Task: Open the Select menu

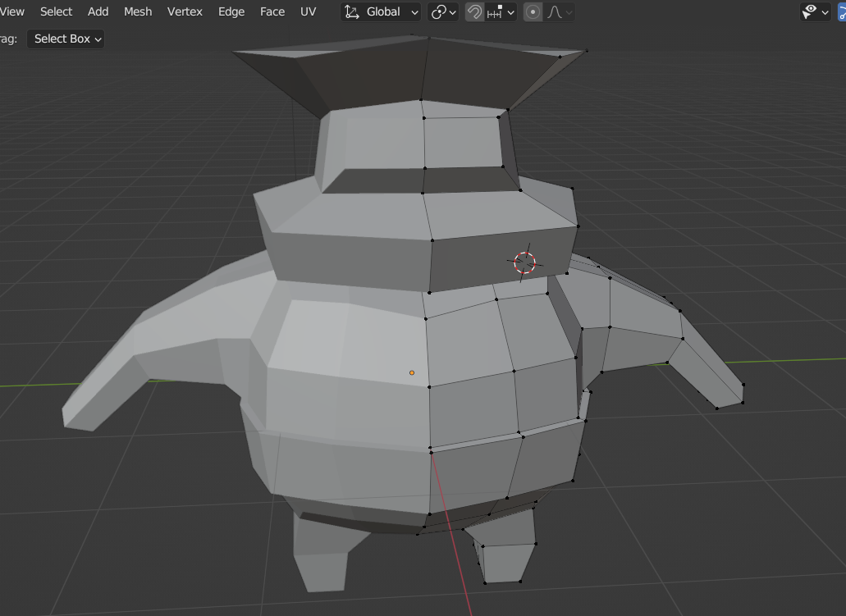Action: pyautogui.click(x=56, y=11)
